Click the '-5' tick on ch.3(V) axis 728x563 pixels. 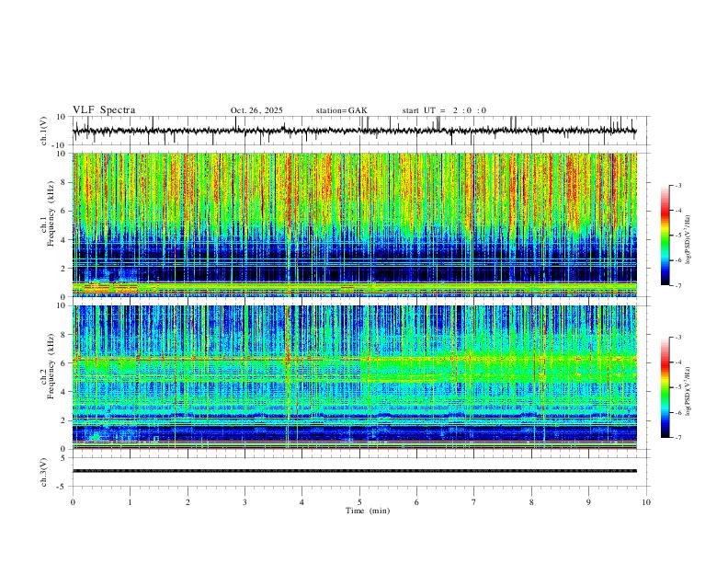pos(63,487)
